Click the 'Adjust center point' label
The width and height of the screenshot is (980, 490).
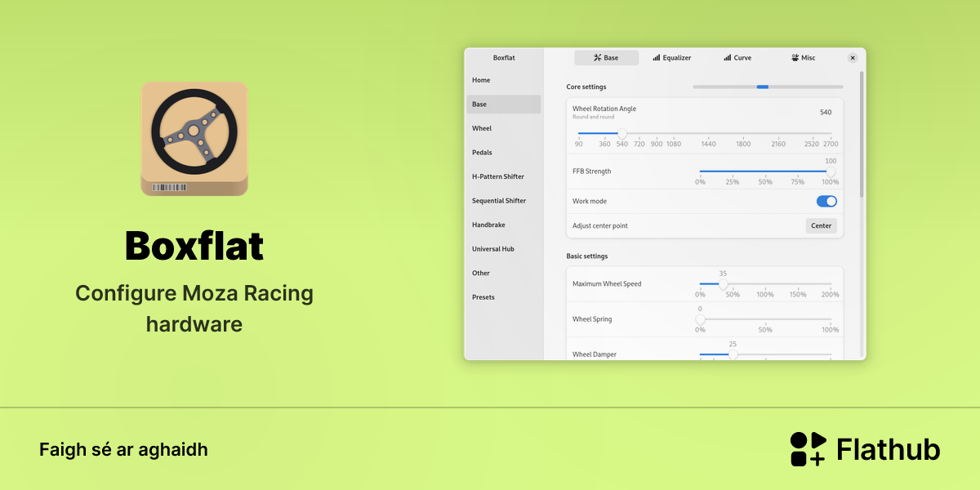click(x=600, y=225)
